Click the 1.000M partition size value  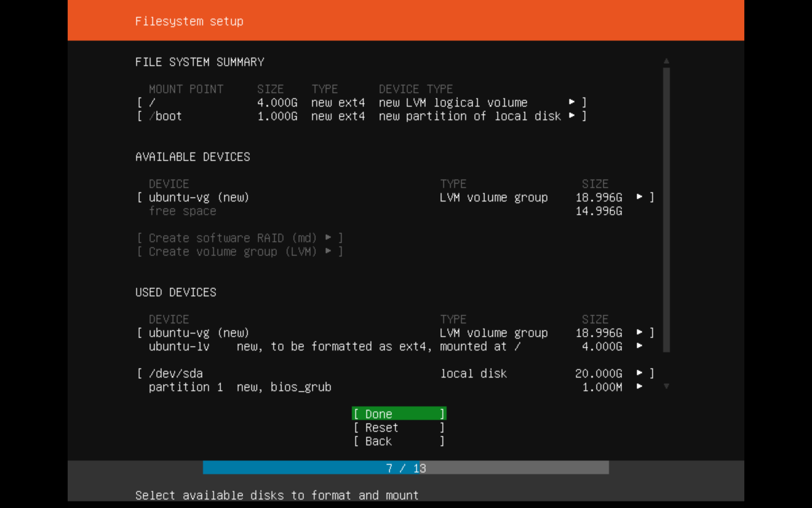[x=602, y=387]
